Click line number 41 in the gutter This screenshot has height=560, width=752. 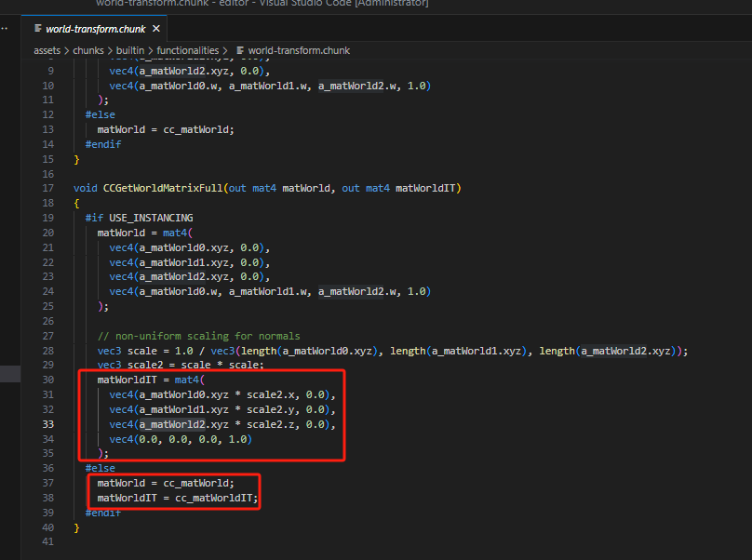click(x=48, y=541)
